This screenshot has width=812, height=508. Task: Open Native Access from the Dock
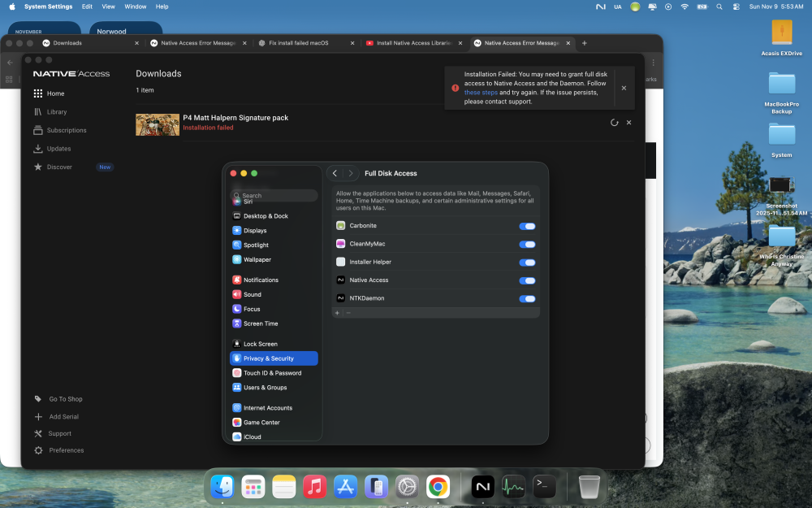[482, 487]
